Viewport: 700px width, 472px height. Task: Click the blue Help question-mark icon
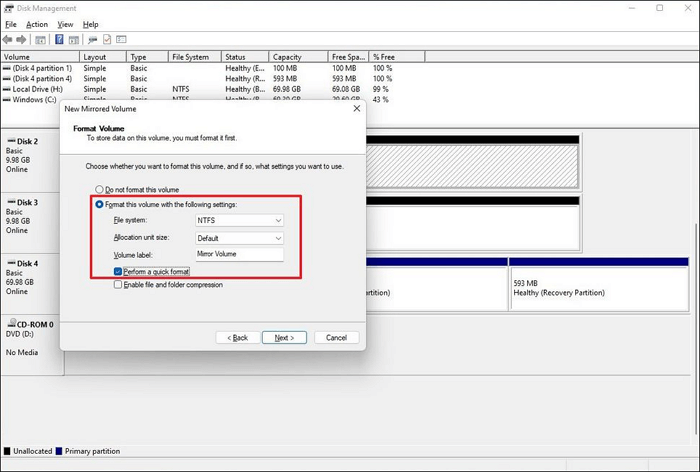(59, 39)
